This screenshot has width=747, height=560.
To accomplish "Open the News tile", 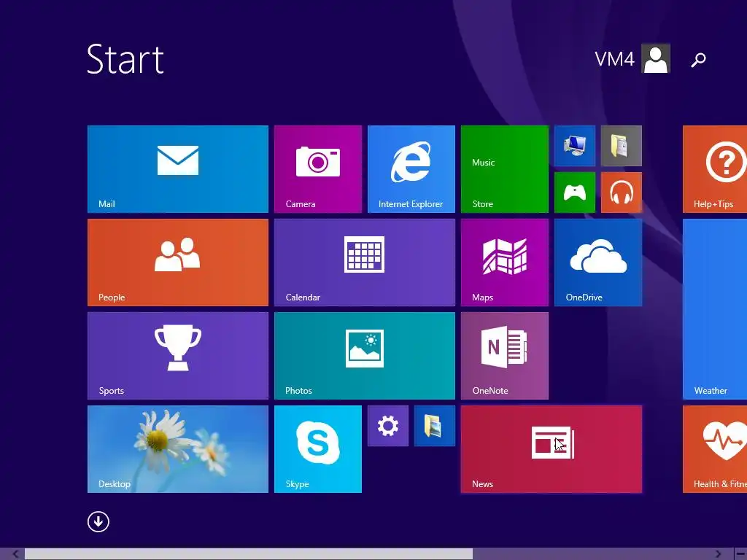I will [551, 449].
